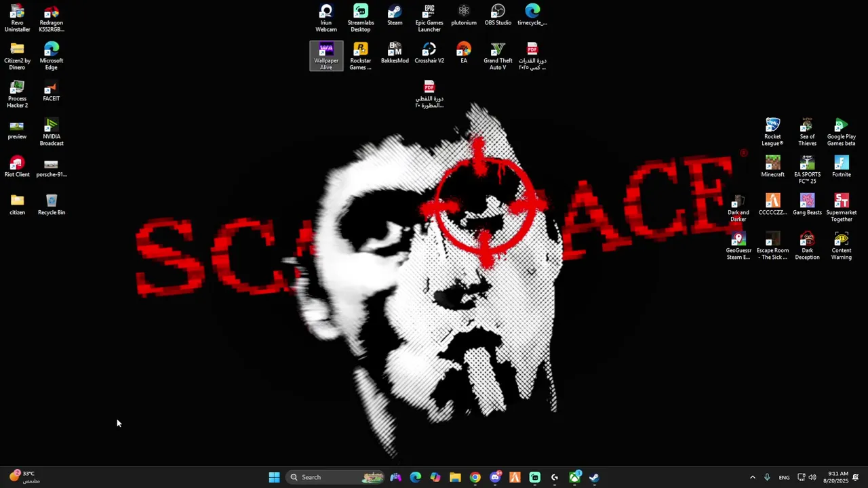Select the Dark Deception shortcut

coord(807,246)
